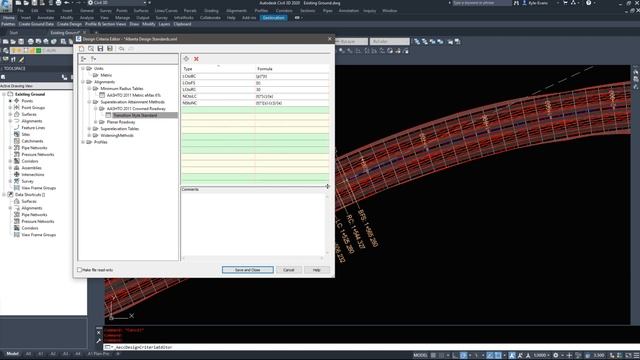Toggle the grid display in the status bar
The image size is (640, 360).
click(433, 355)
